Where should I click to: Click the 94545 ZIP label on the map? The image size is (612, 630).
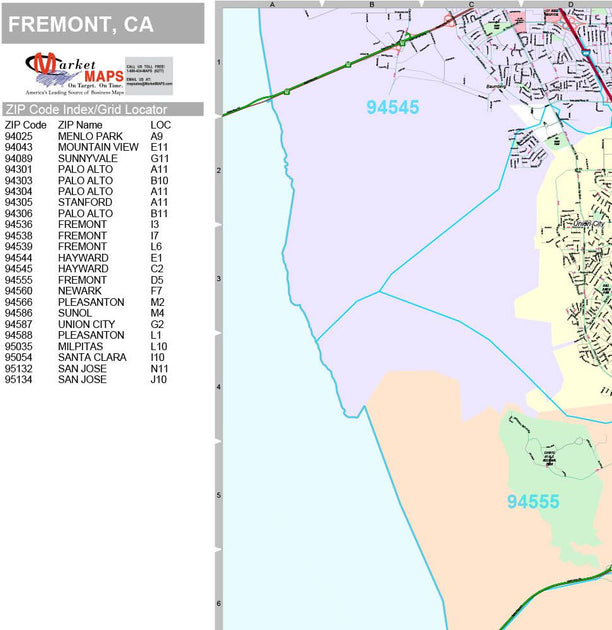392,108
